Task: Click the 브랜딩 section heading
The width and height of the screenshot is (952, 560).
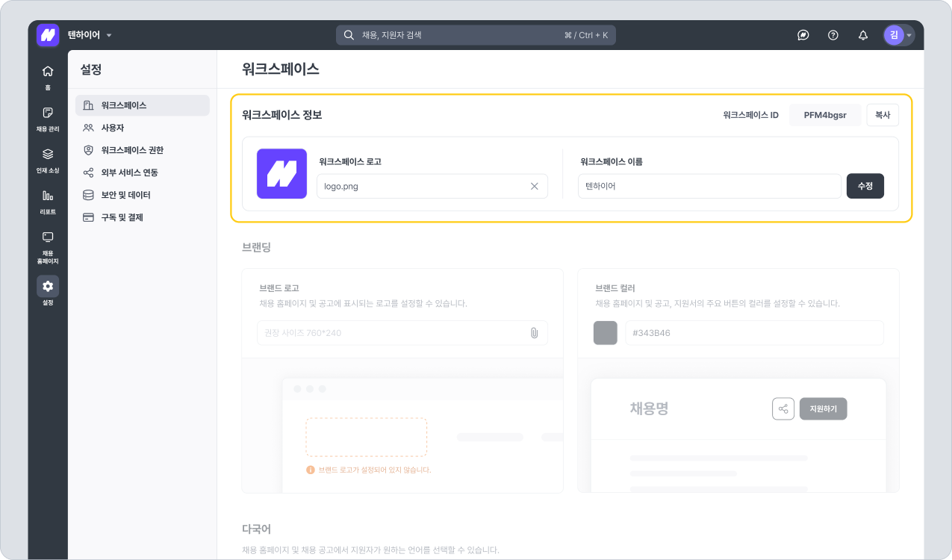Action: (x=257, y=246)
